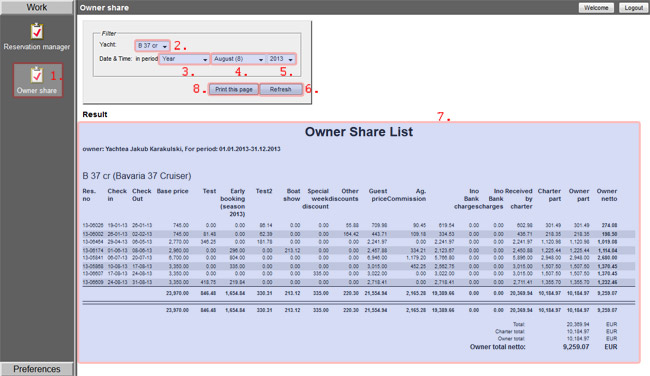
Task: Click reservation number 13-06464
Action: (93, 242)
